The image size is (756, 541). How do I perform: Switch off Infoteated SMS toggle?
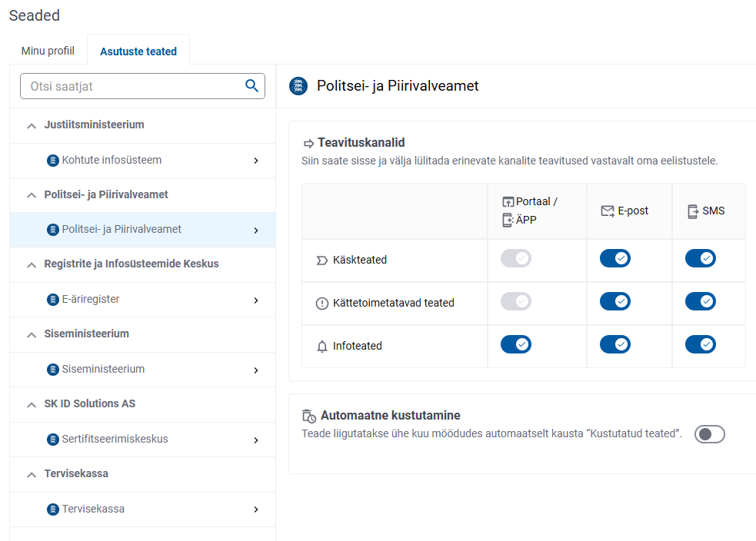[x=701, y=344]
